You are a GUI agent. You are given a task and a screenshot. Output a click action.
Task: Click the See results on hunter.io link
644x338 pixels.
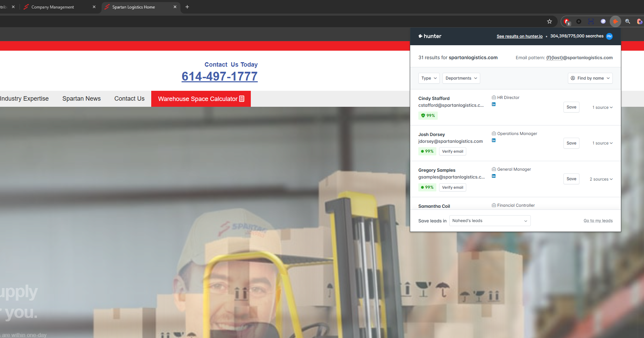[519, 36]
